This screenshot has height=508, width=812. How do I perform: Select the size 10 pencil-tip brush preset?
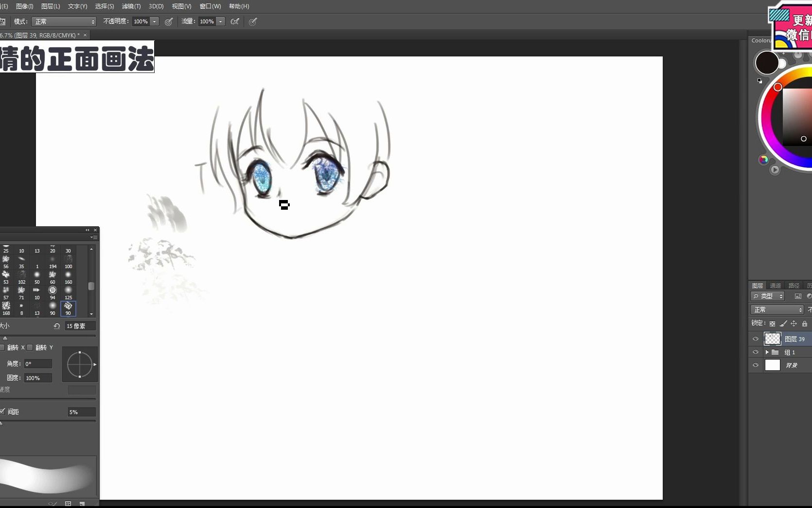(37, 292)
